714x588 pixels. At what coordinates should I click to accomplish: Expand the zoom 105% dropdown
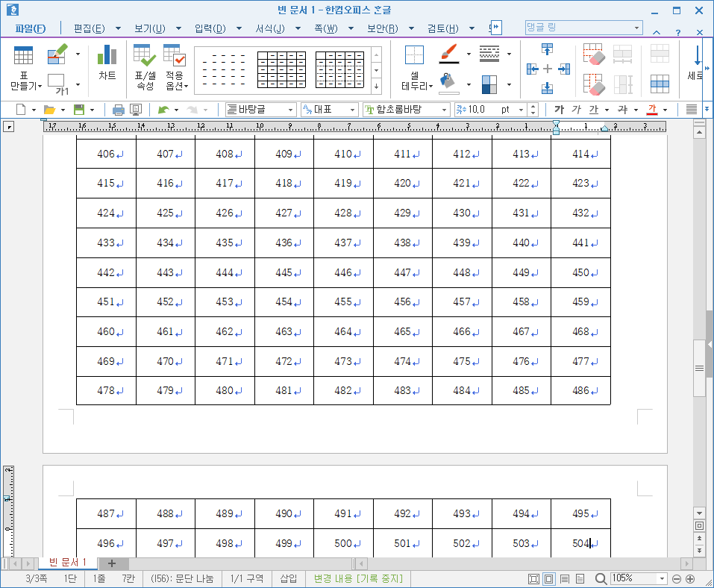click(x=662, y=578)
